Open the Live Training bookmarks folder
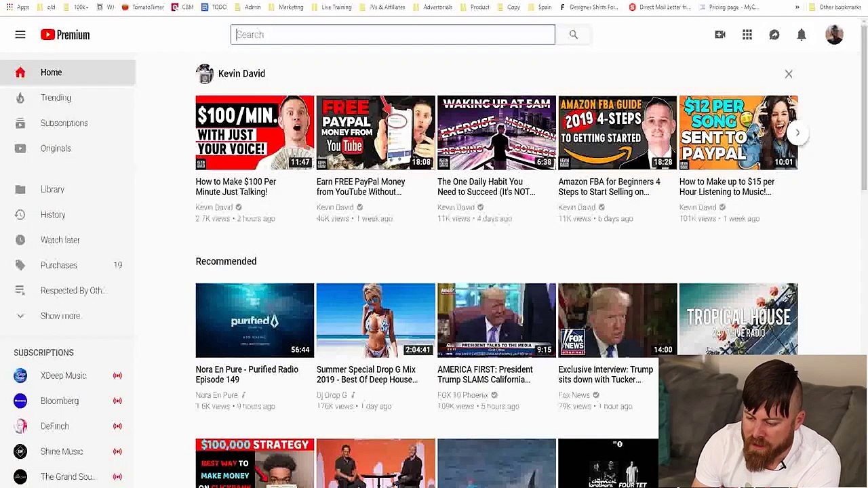The height and width of the screenshot is (488, 868). [x=332, y=7]
